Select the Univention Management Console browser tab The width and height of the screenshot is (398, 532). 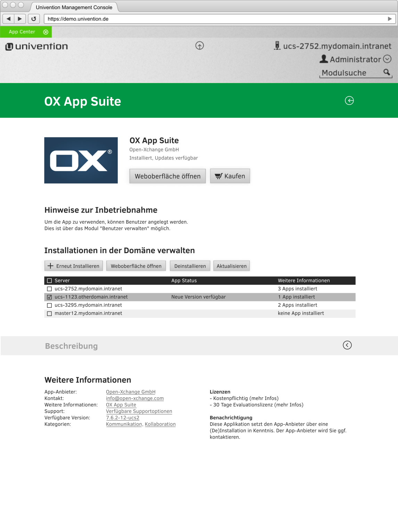74,7
